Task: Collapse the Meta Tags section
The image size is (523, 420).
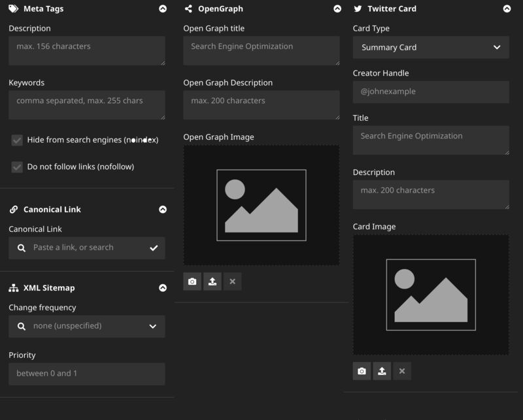Action: point(163,9)
